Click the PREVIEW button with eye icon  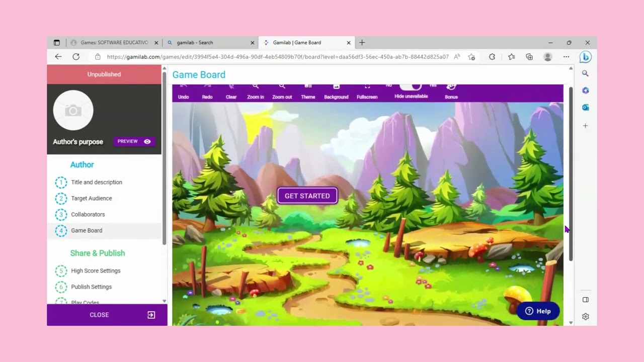pos(134,141)
